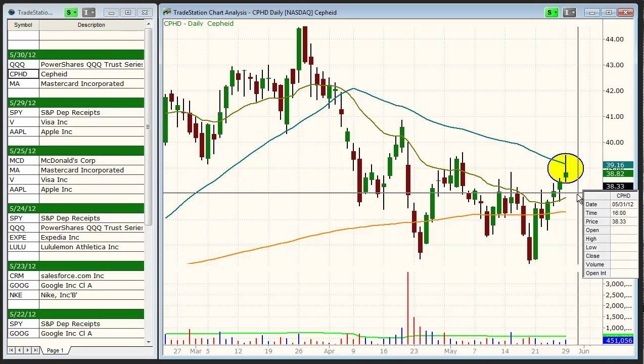Open the gray I interval link dropdown in Chart Analysis window
The width and height of the screenshot is (644, 364).
569,12
